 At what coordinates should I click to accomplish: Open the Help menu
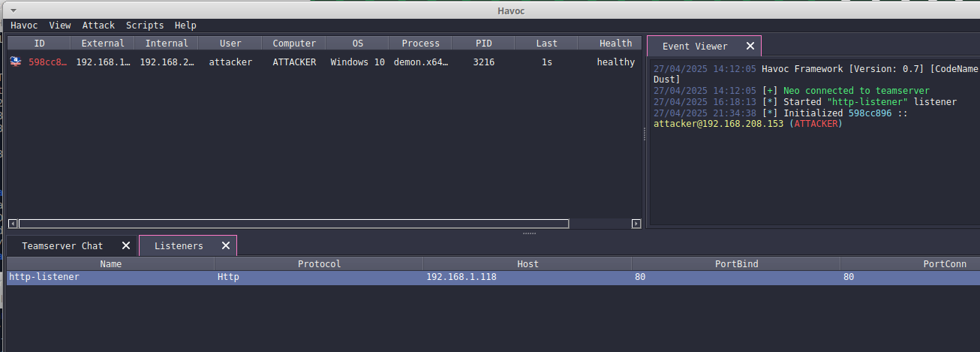(x=185, y=25)
